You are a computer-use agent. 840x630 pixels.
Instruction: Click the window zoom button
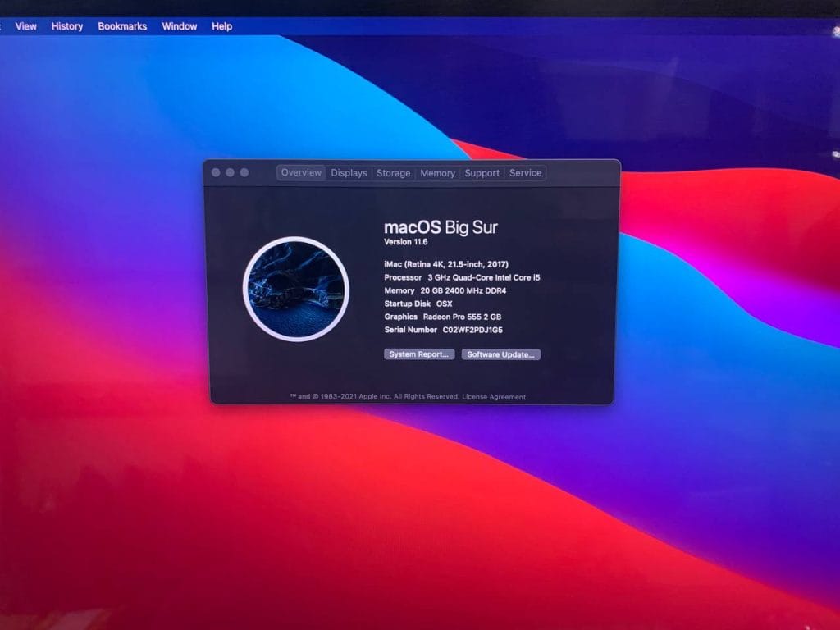[244, 173]
